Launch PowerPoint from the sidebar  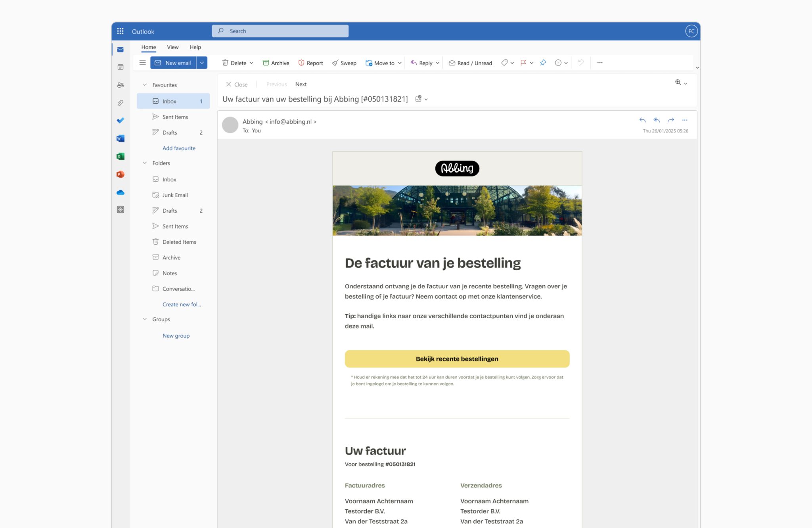click(121, 174)
